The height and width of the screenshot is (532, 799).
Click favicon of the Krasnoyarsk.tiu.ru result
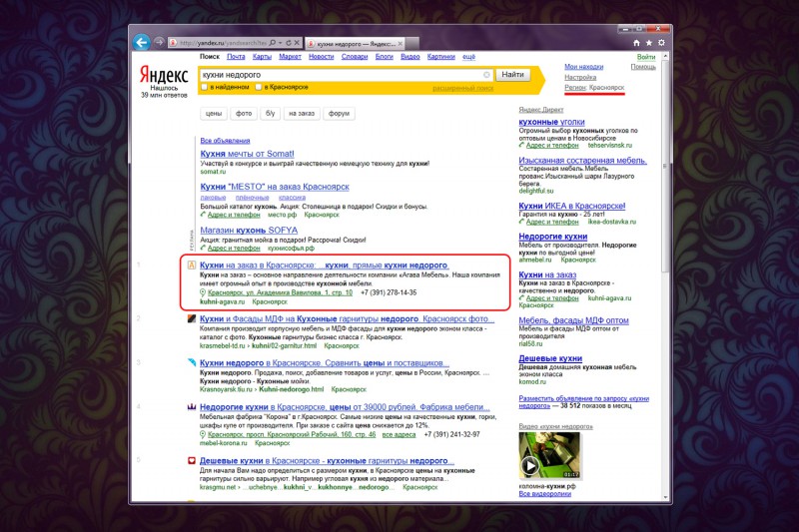tap(192, 362)
